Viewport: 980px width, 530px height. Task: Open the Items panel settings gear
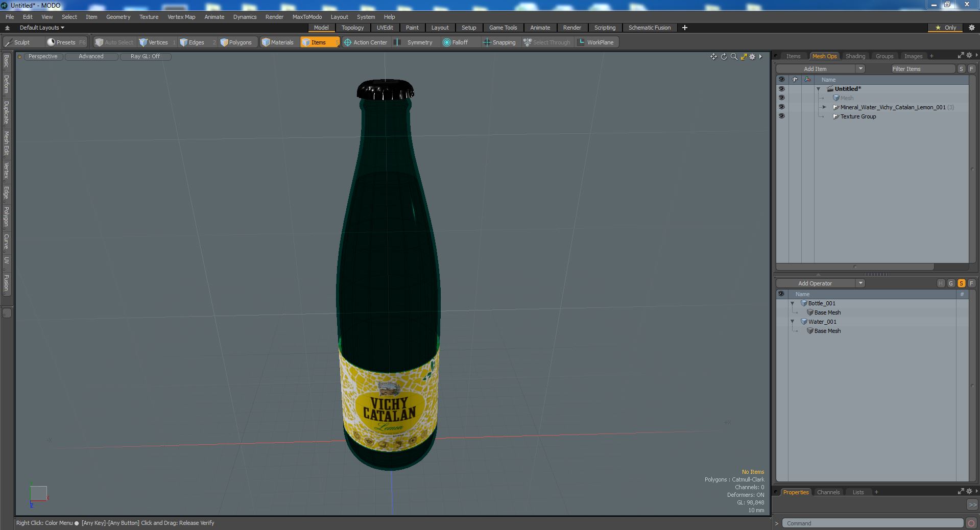point(969,55)
